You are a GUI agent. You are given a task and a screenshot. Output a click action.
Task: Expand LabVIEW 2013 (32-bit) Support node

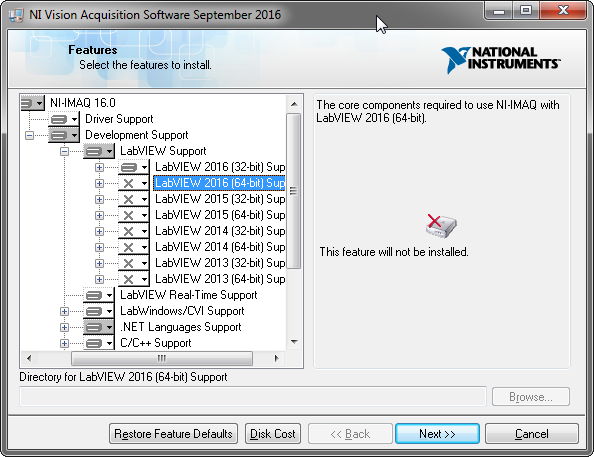(99, 263)
